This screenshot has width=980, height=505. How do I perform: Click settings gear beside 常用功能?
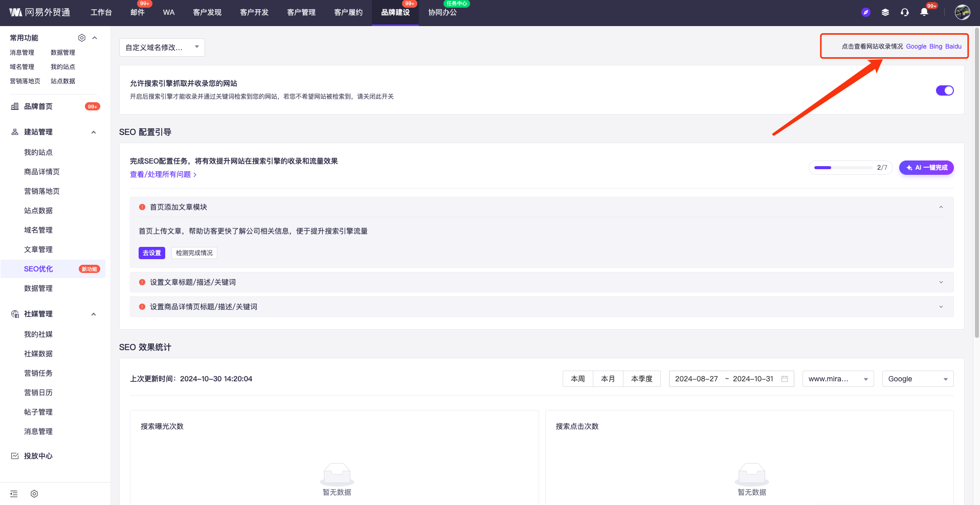pyautogui.click(x=82, y=38)
